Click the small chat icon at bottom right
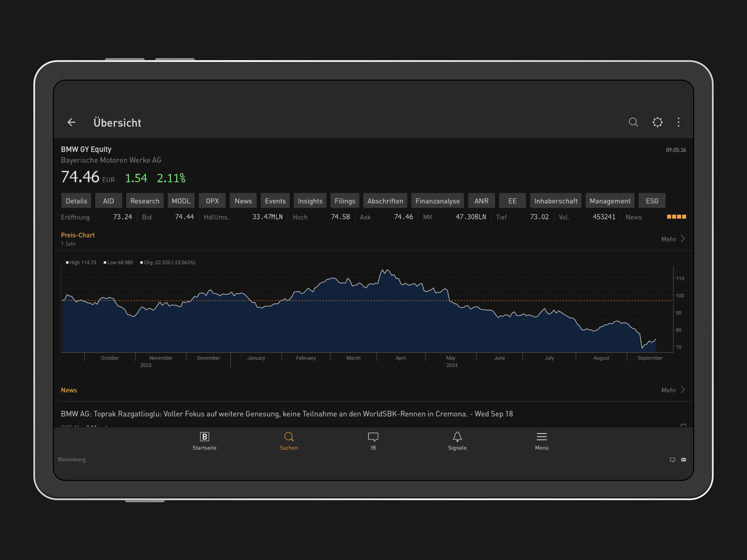Image resolution: width=747 pixels, height=560 pixels. (672, 460)
